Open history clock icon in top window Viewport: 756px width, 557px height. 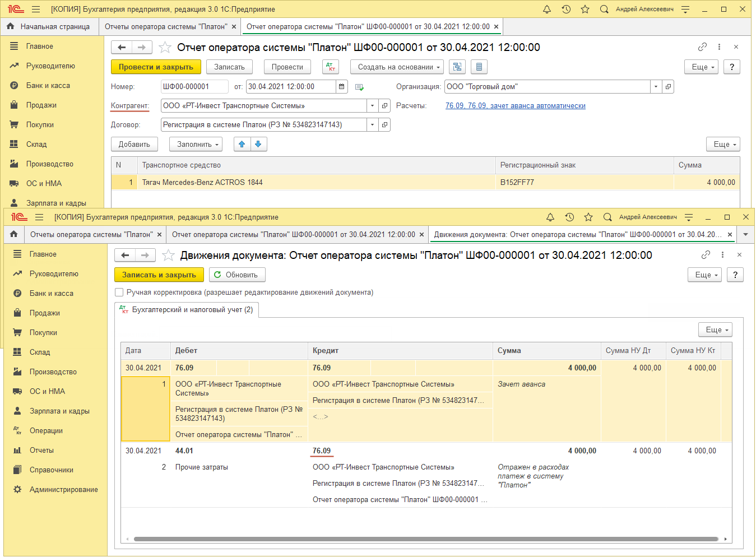[x=566, y=9]
